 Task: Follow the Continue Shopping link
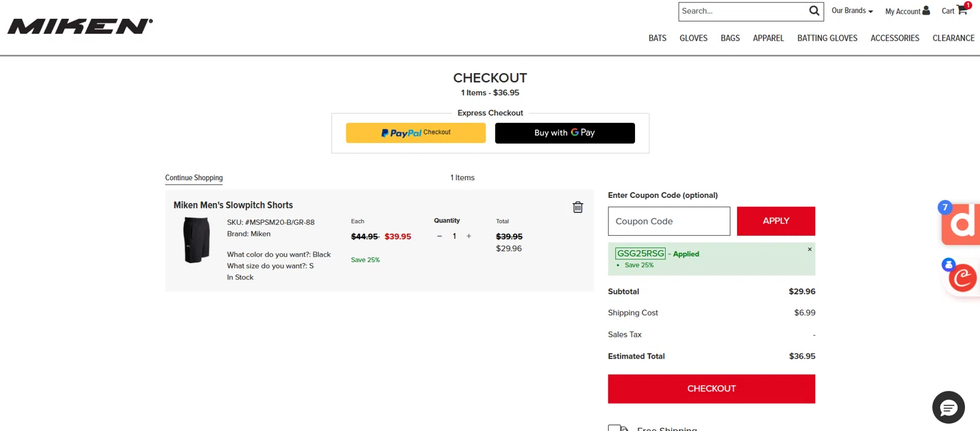pos(194,178)
